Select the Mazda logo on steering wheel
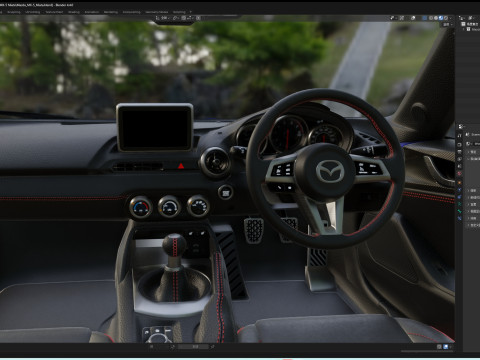480x360 pixels. (330, 171)
